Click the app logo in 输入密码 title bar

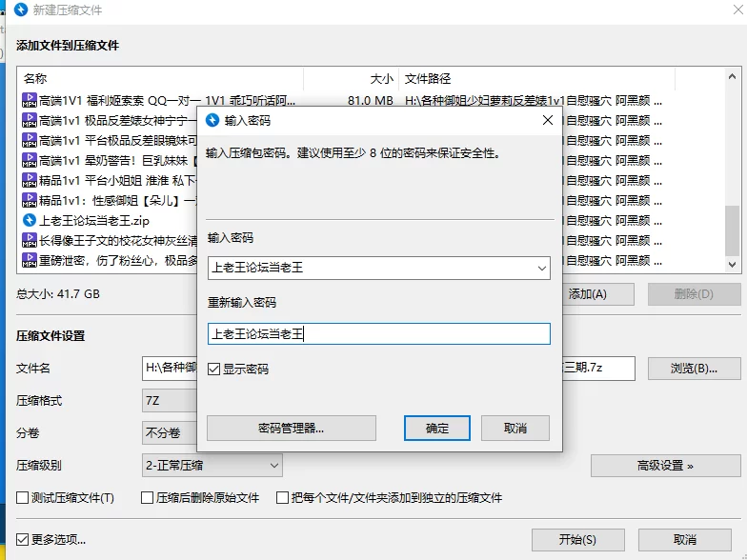coord(212,120)
